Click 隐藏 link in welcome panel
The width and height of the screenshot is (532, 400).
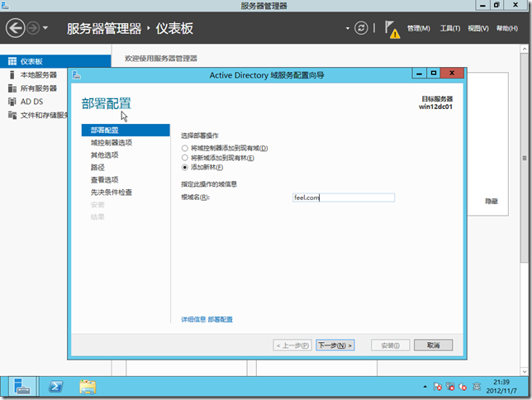492,202
